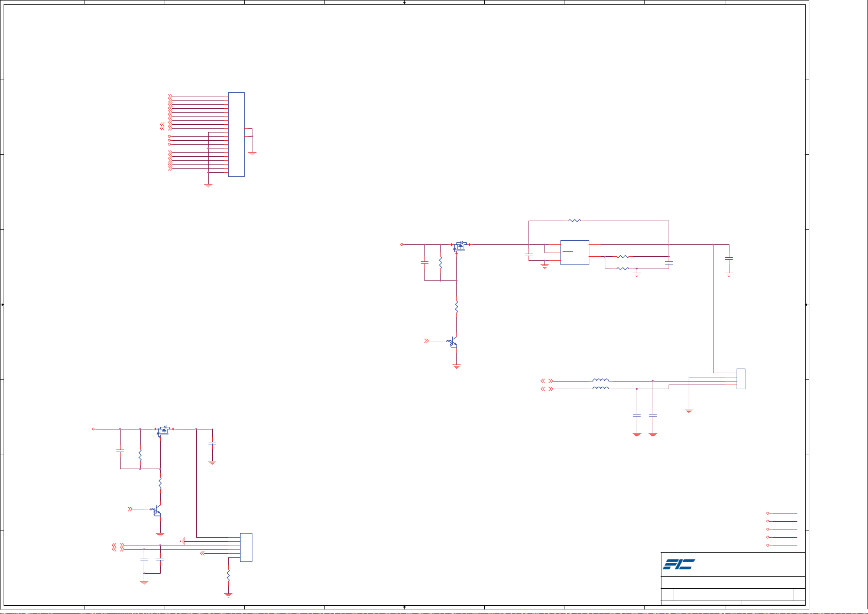This screenshot has width=868, height=614.
Task: Select the bottommost test point above the title block
Action: [x=768, y=545]
